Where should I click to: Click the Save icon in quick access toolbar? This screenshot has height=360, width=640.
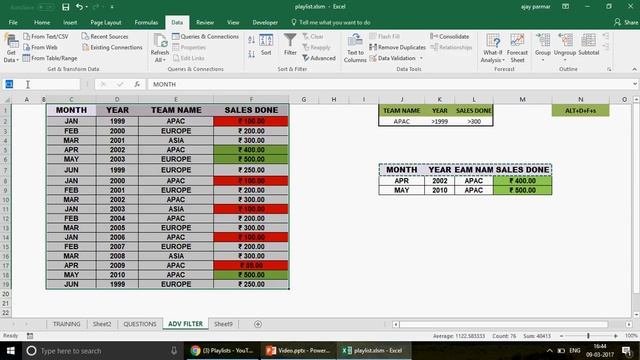[x=65, y=7]
